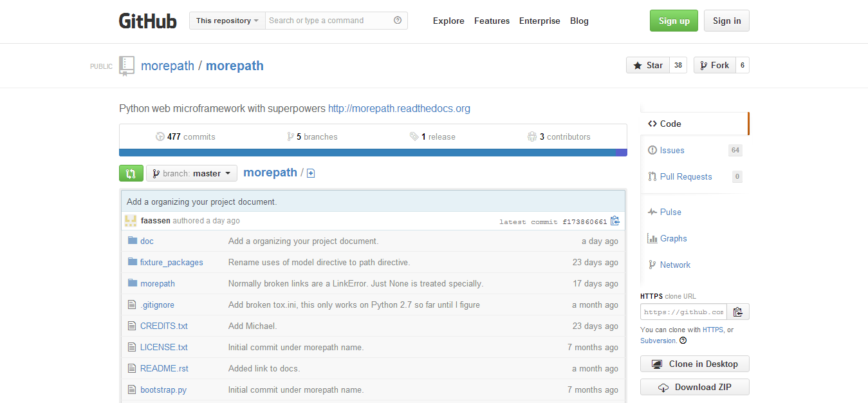Image resolution: width=868 pixels, height=403 pixels.
Task: Open the Features menu item
Action: pos(492,21)
